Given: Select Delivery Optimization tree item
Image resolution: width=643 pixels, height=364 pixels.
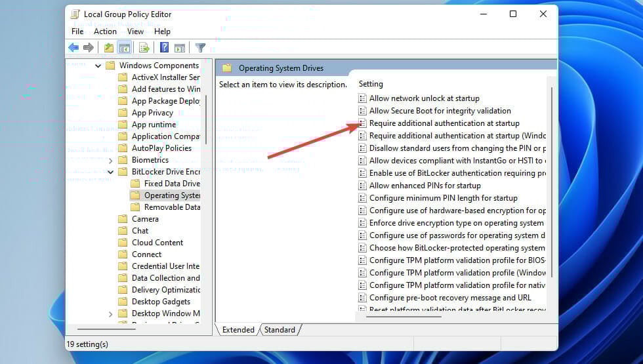Looking at the screenshot, I should [x=165, y=290].
